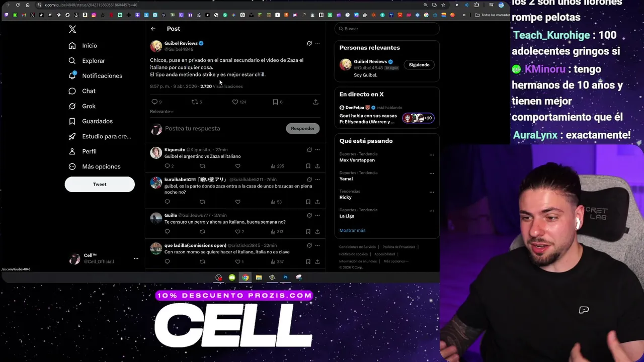This screenshot has width=644, height=362.
Task: Open options for Max Verstappen trend
Action: [432, 155]
